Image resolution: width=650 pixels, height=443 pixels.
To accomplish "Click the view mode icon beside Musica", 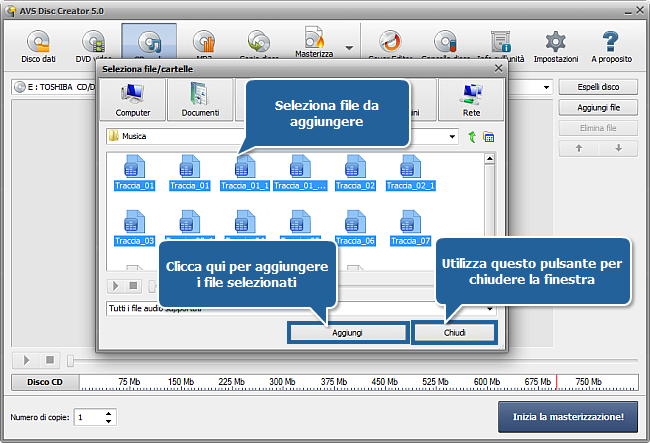I will (x=489, y=136).
